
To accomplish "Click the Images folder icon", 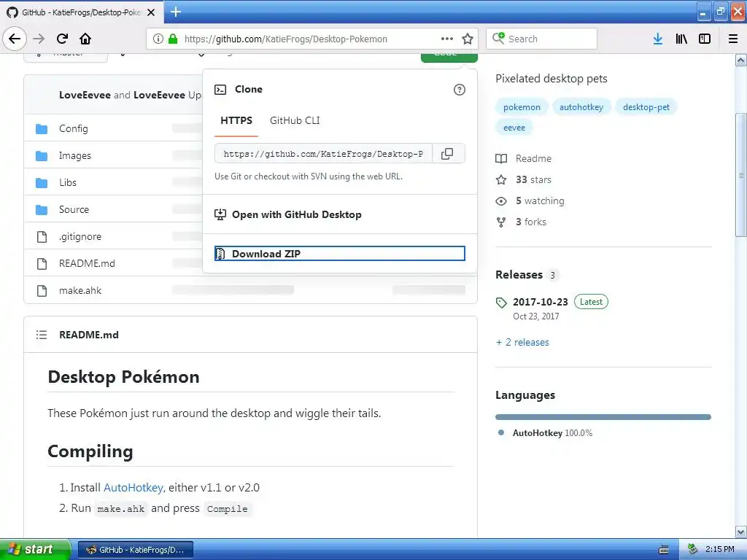I will pyautogui.click(x=42, y=156).
